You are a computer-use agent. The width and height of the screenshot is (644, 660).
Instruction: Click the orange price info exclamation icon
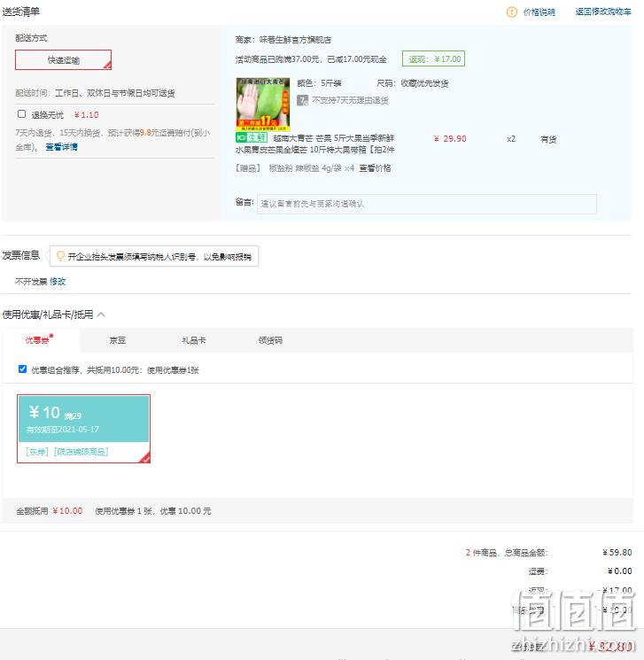(x=511, y=12)
